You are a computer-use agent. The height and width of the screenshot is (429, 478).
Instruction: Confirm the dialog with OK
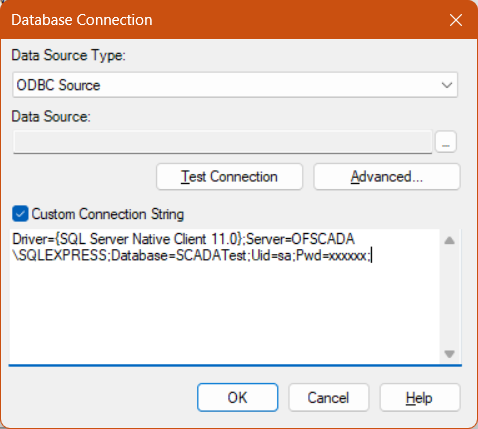click(x=237, y=397)
